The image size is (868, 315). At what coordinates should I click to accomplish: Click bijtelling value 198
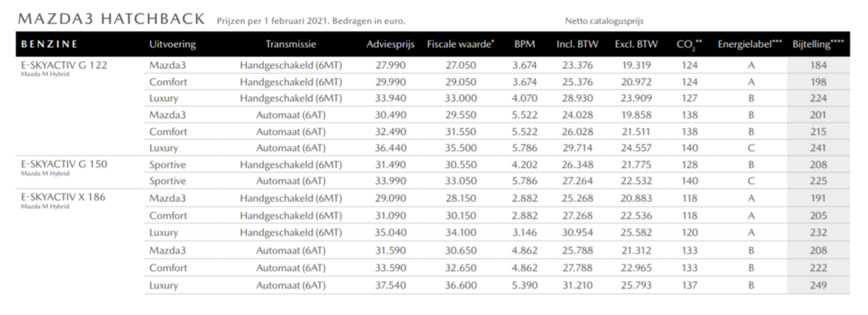pyautogui.click(x=818, y=82)
